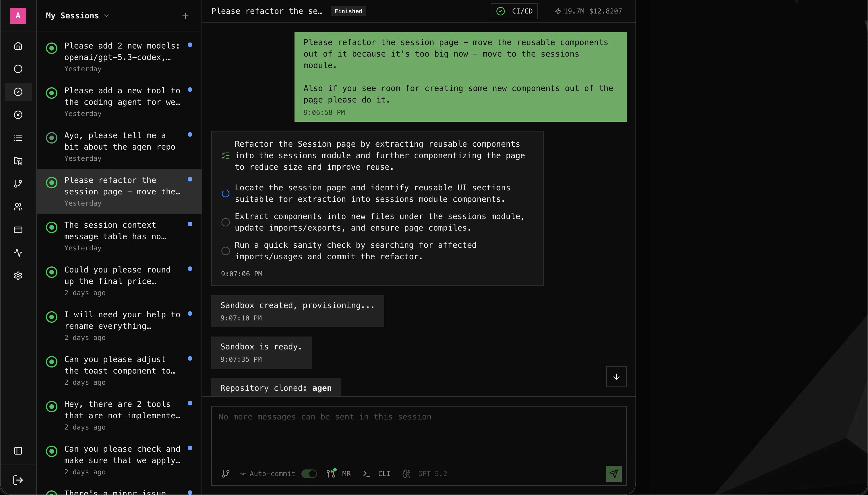Toggle the sidebar panel collapse icon
868x495 pixels.
18,451
